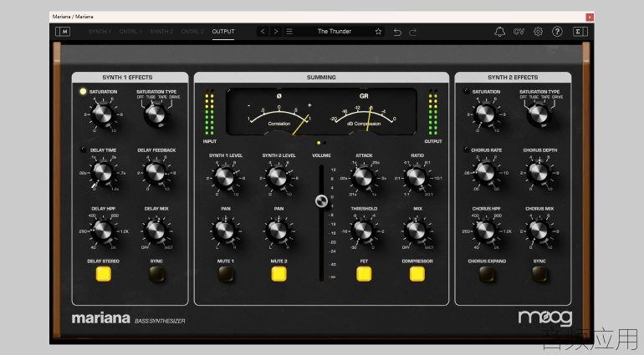
Task: Click the DELAY MIX knob
Action: click(156, 231)
